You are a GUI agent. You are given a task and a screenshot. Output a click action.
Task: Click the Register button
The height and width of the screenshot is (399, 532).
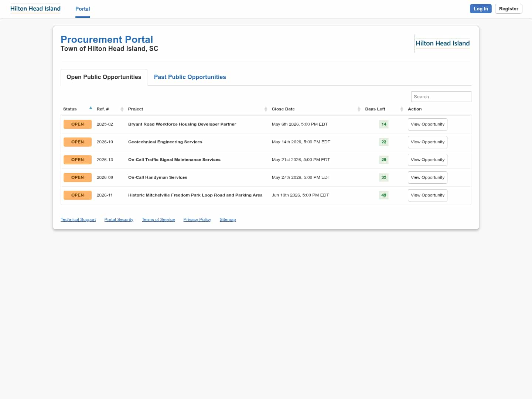pos(508,9)
